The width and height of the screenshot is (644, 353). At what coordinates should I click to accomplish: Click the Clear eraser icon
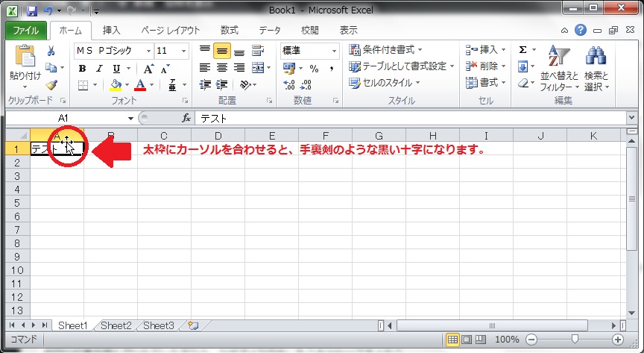click(523, 83)
